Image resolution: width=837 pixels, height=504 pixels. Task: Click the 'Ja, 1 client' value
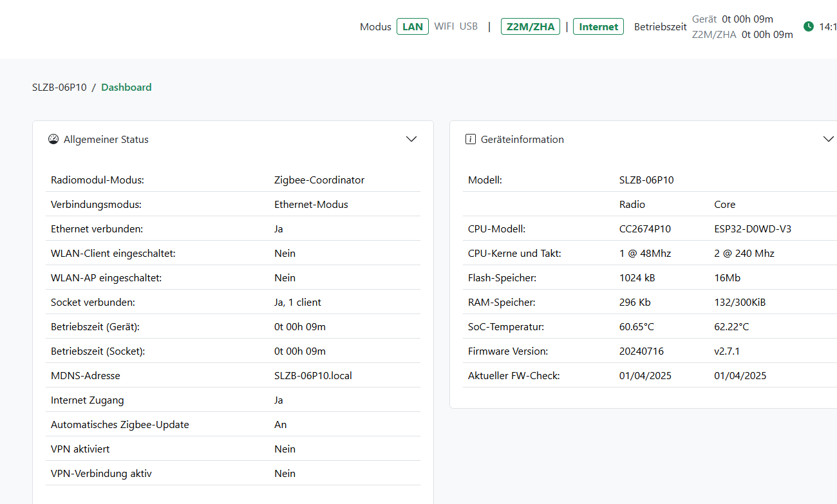(297, 303)
